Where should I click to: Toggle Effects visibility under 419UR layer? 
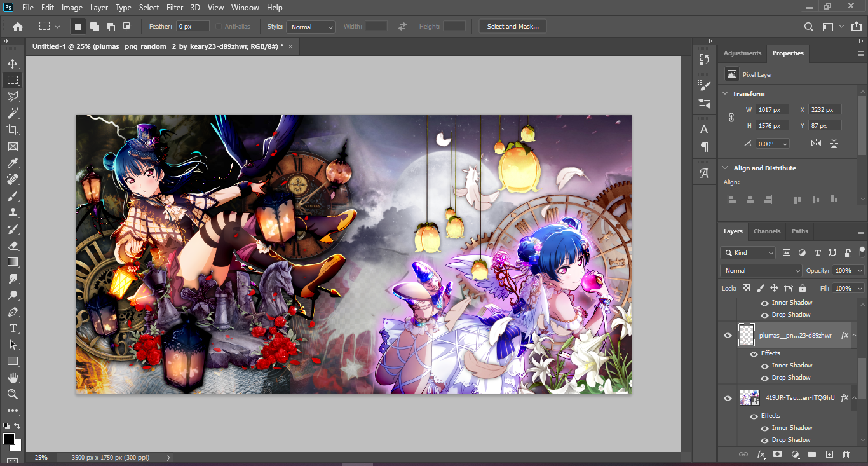754,416
